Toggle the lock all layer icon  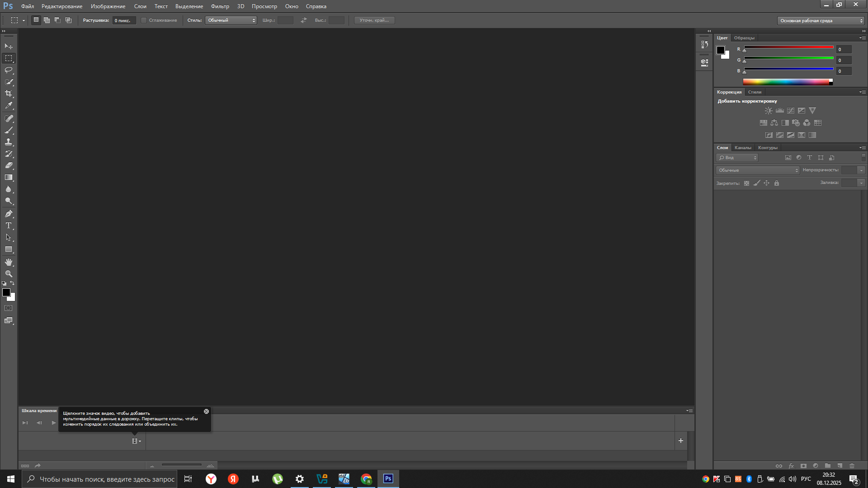click(777, 183)
